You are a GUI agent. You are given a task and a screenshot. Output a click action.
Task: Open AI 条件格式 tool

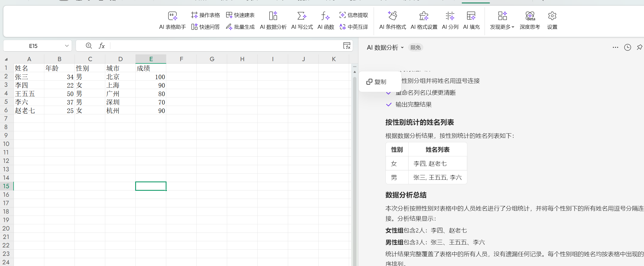(393, 21)
